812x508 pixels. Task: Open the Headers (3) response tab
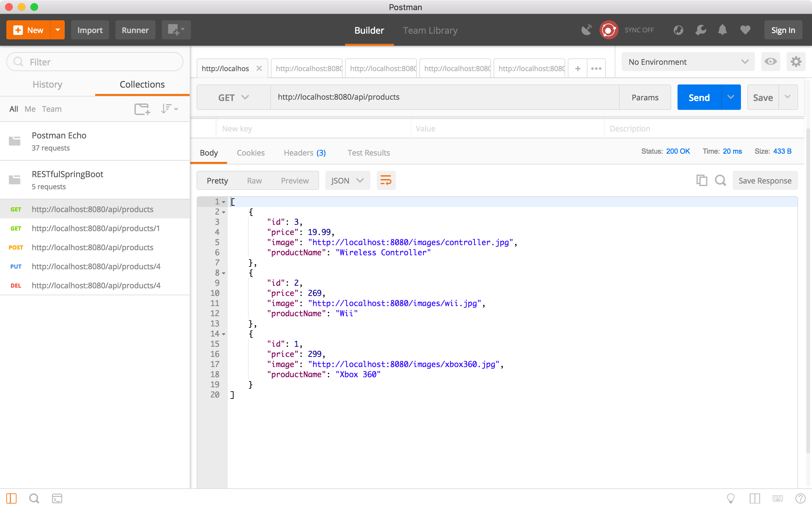pyautogui.click(x=305, y=153)
